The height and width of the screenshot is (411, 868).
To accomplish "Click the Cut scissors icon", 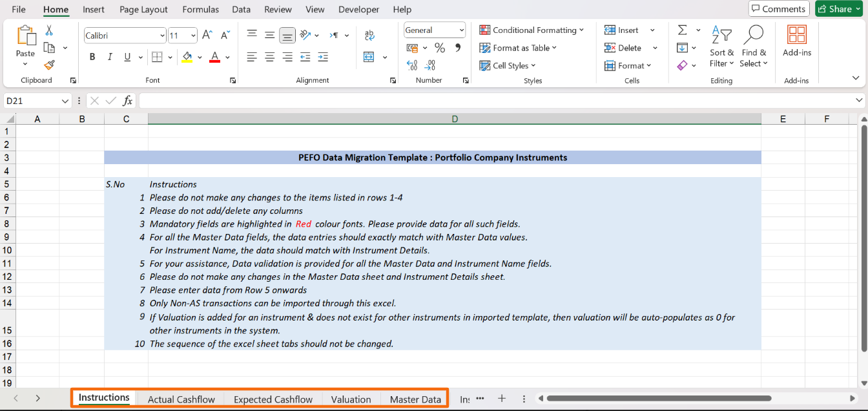I will pyautogui.click(x=49, y=30).
